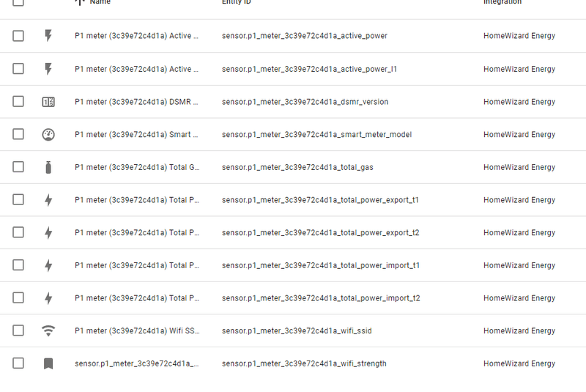Click the Integration column header
The image size is (586, 392).
pyautogui.click(x=502, y=2)
